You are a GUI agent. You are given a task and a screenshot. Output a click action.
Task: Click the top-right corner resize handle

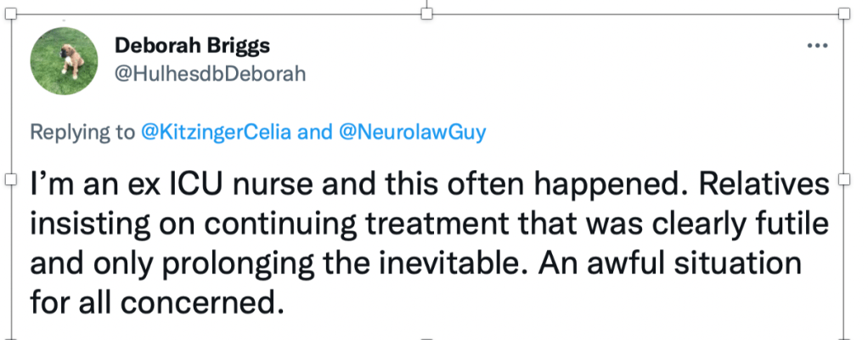[x=843, y=13]
